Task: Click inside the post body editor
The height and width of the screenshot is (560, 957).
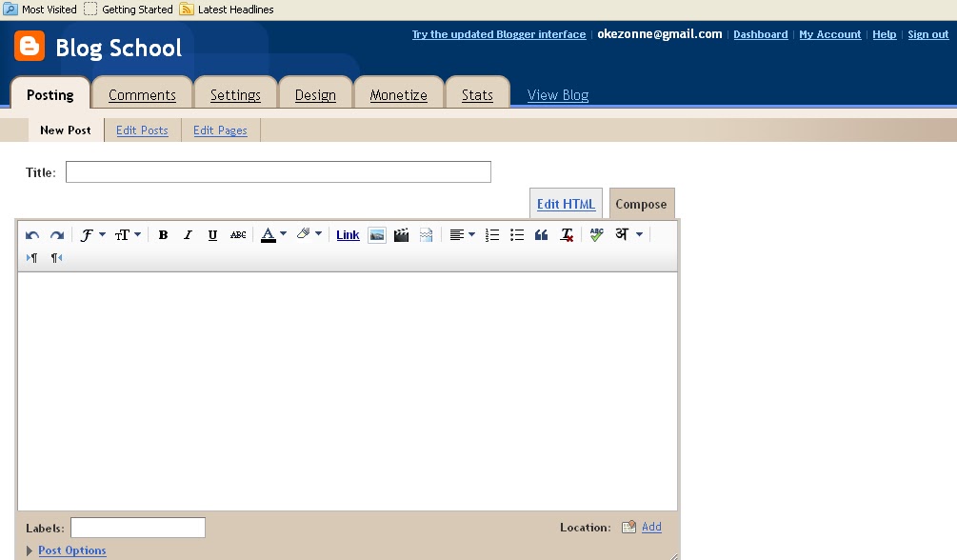Action: [x=348, y=390]
